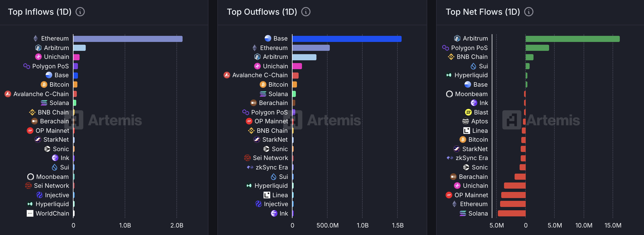The height and width of the screenshot is (235, 644).
Task: Select the Ethereum bar in Top Inflows
Action: 128,39
